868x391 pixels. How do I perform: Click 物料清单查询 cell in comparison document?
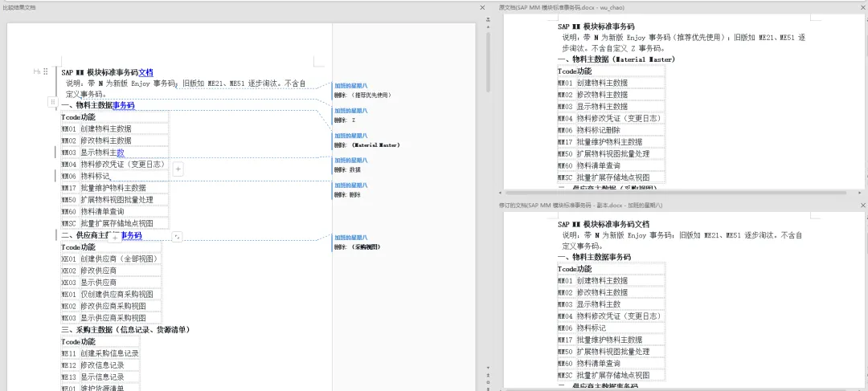124,211
